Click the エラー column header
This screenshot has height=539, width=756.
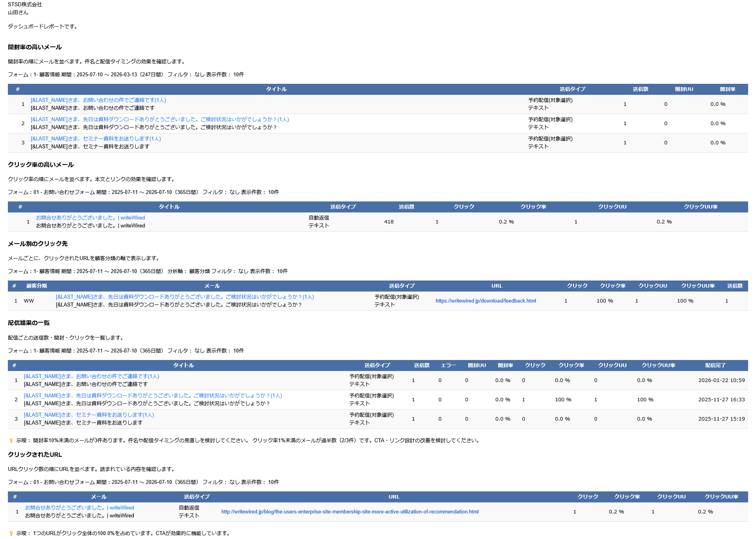coord(448,365)
